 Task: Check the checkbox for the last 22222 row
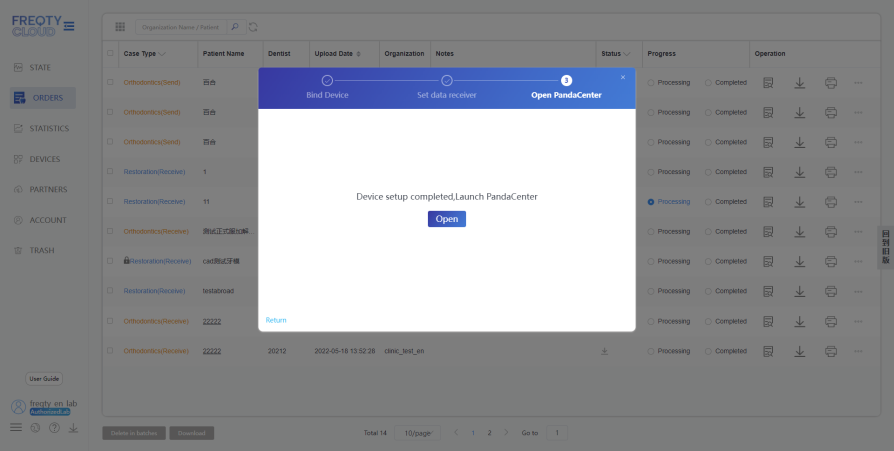110,351
